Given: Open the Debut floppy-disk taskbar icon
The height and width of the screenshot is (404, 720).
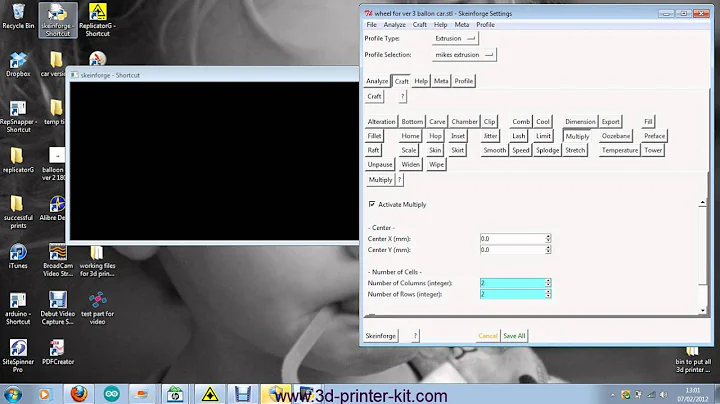Looking at the screenshot, I should click(242, 394).
